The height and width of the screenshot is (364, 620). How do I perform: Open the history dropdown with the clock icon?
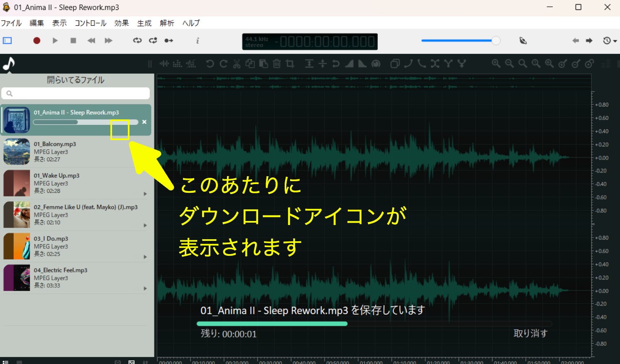610,40
